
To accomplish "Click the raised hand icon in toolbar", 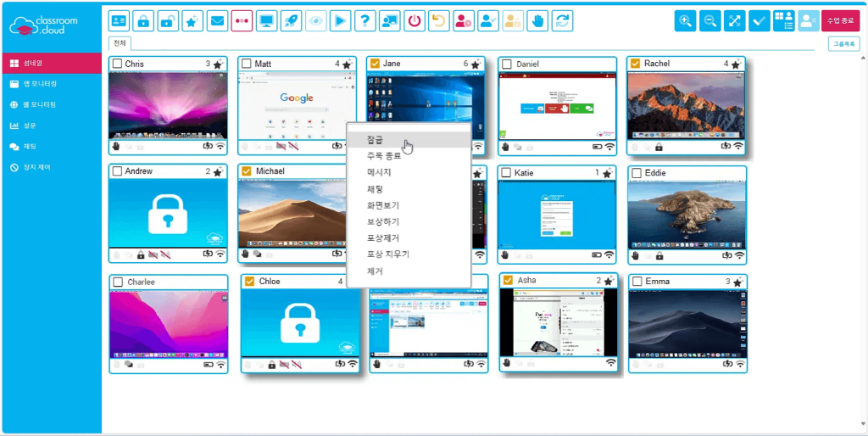I will pos(537,20).
